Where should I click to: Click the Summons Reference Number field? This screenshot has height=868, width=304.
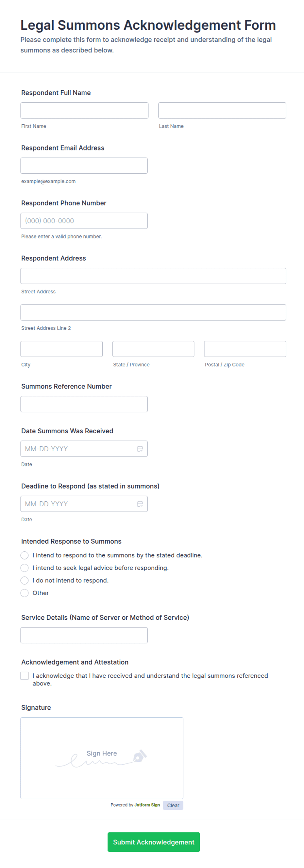84,404
